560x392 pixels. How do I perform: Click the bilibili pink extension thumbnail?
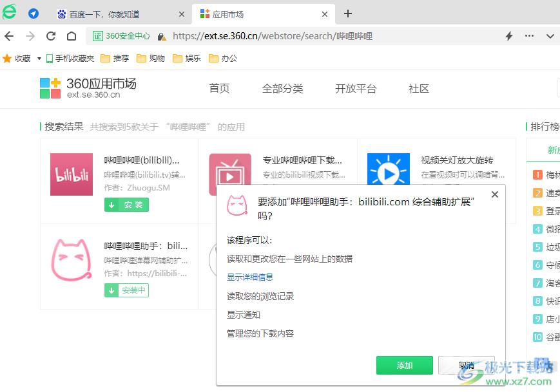click(72, 174)
